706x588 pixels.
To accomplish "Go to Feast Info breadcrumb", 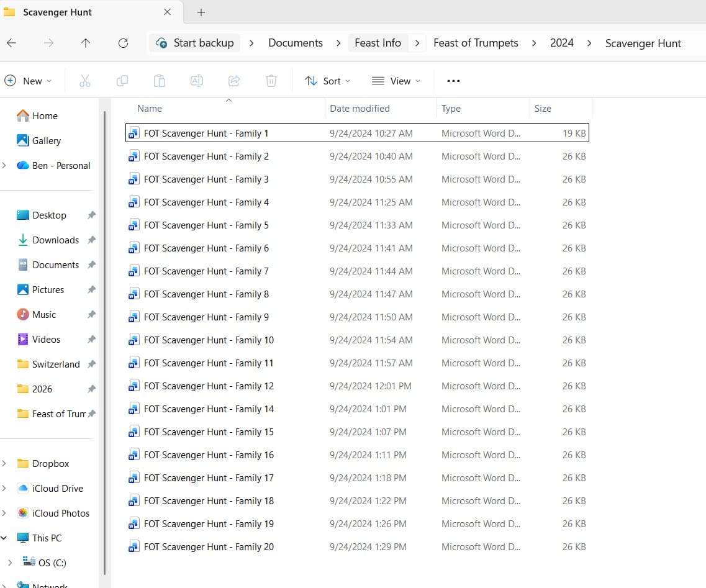I will click(x=378, y=43).
